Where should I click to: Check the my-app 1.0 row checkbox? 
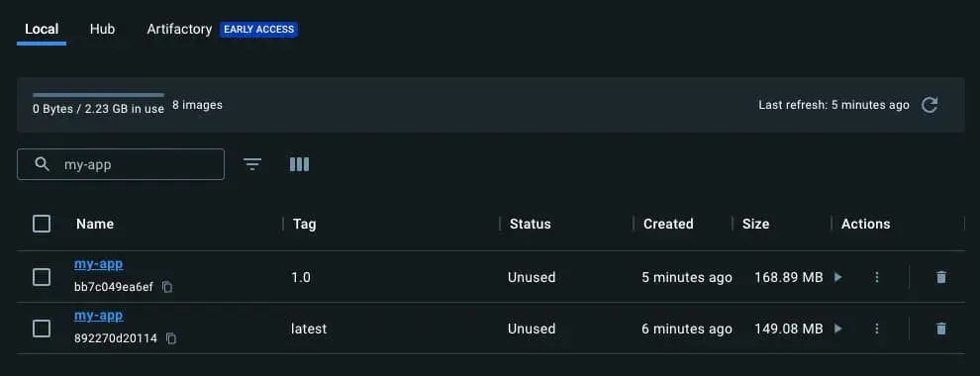click(42, 277)
